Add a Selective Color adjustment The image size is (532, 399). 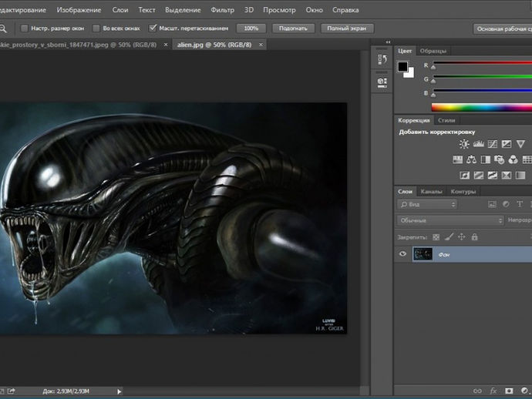[x=507, y=175]
